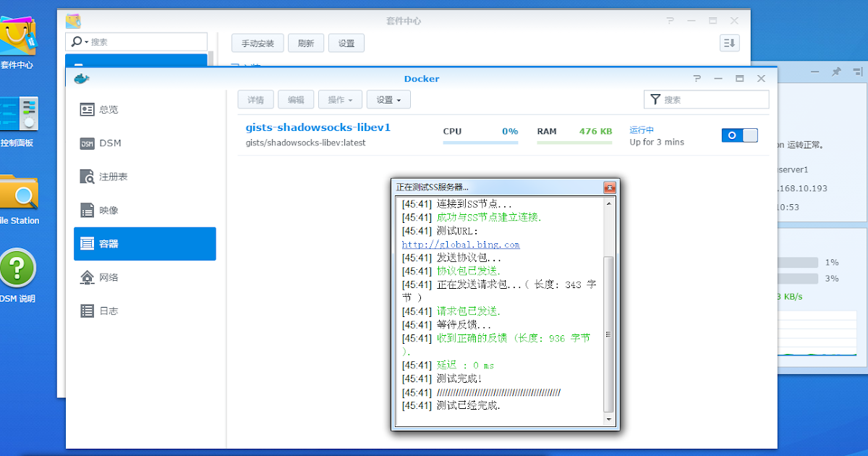Viewport: 868px width, 456px height.
Task: Click the CPU usage progress bar
Action: click(x=480, y=143)
